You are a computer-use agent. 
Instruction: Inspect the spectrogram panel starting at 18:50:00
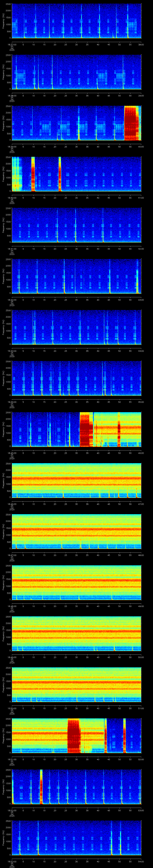tap(76, 685)
